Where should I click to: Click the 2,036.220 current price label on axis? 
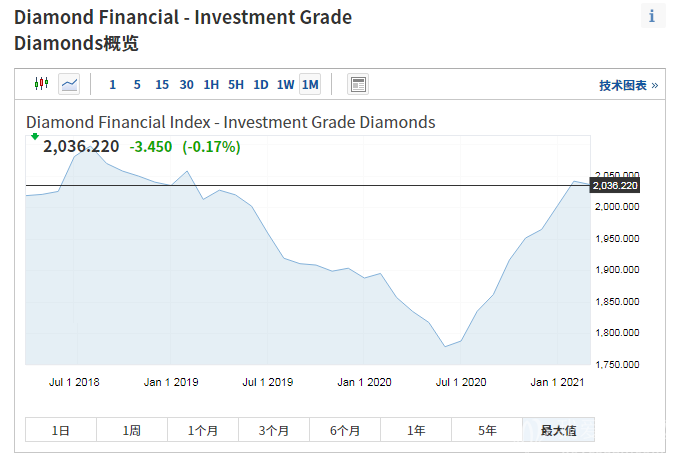pos(615,185)
